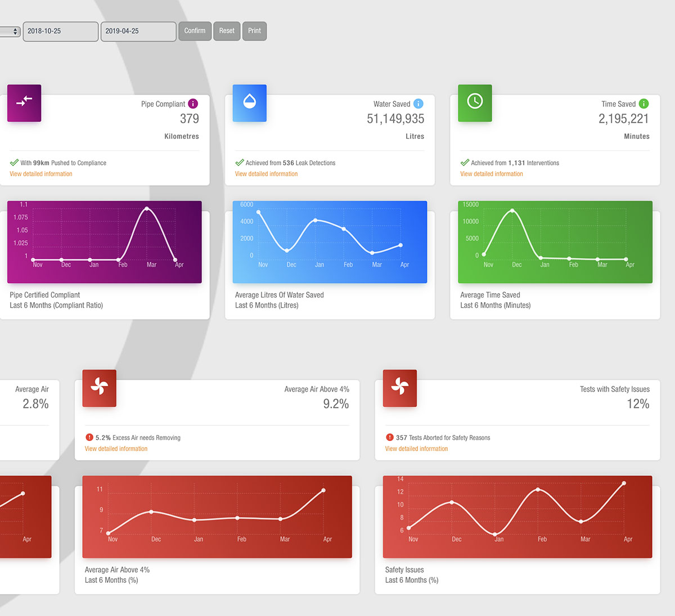Click the clock icon on Time Saved card
This screenshot has width=675, height=616.
point(475,103)
